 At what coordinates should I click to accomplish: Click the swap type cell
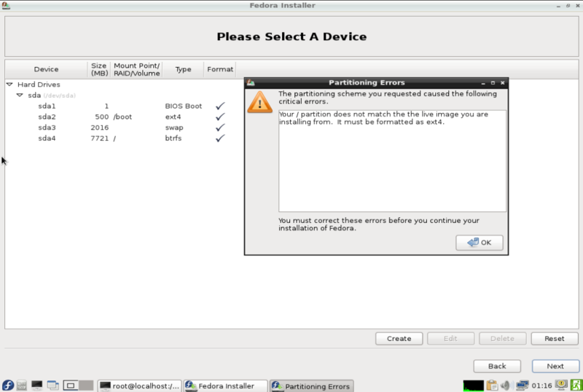tap(174, 128)
